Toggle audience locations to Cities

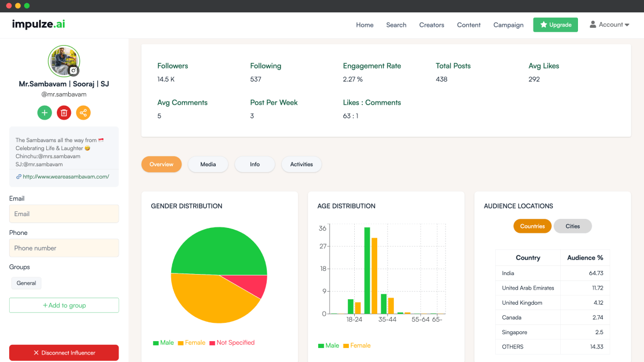572,226
